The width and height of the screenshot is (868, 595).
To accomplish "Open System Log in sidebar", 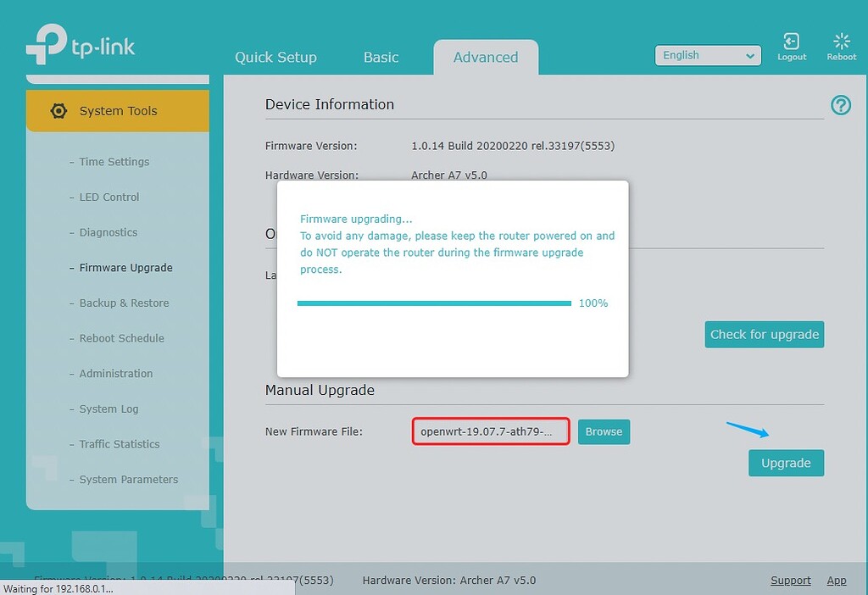I will 108,409.
